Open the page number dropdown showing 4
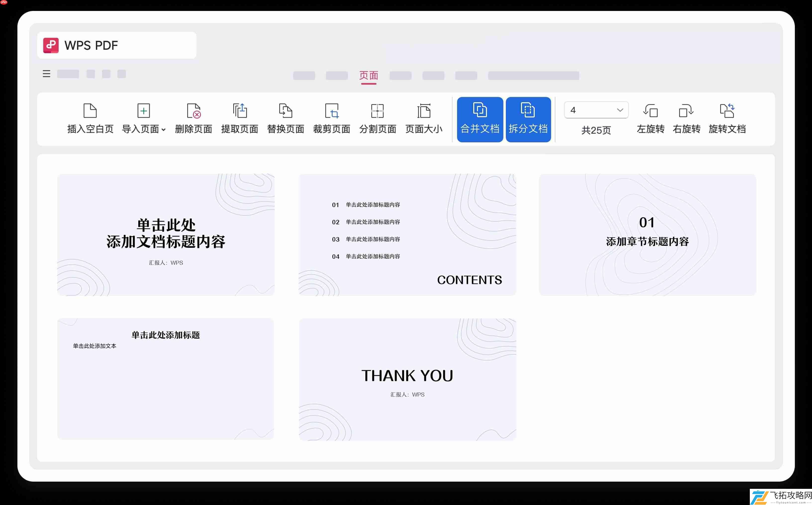812x505 pixels. (x=596, y=110)
